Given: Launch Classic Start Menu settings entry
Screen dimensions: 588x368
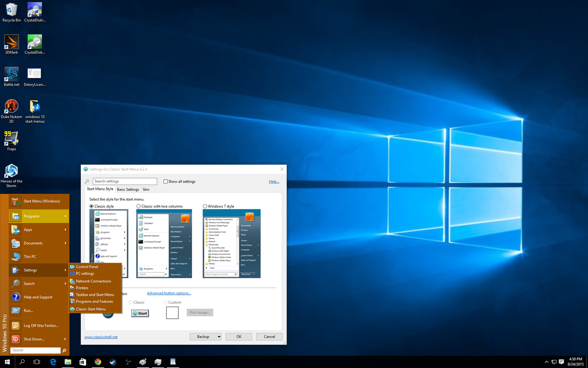Looking at the screenshot, I should [90, 310].
